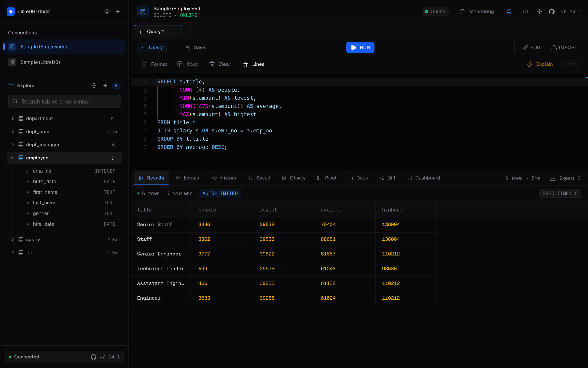Click the Technique Leader cell
The width and height of the screenshot is (588, 368).
tap(161, 269)
